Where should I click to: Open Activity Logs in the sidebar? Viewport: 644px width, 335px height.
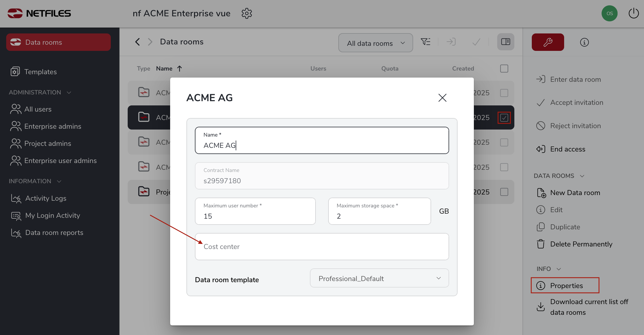tap(46, 198)
